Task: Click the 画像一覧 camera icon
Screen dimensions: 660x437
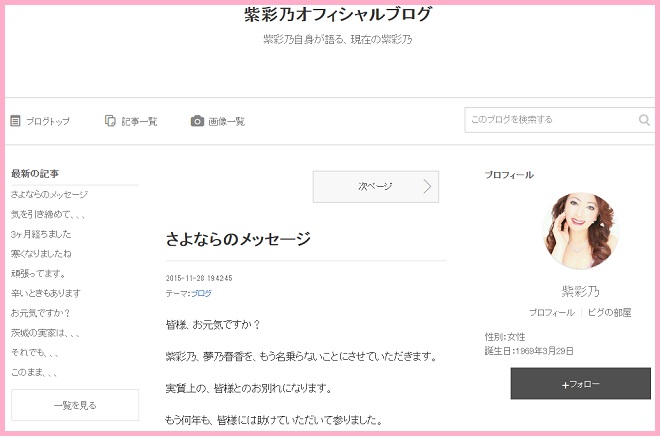Action: [x=197, y=121]
